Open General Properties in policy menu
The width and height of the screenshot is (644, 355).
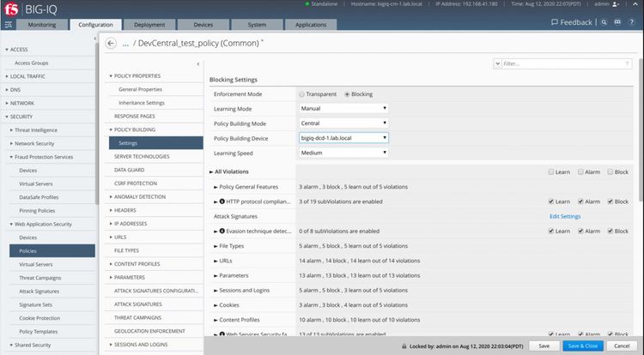[x=141, y=89]
